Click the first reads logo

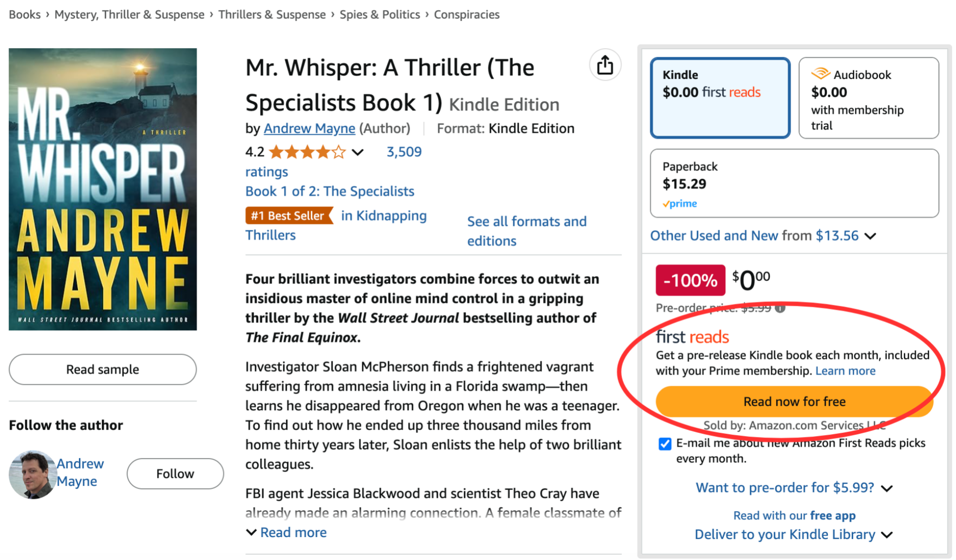click(692, 337)
